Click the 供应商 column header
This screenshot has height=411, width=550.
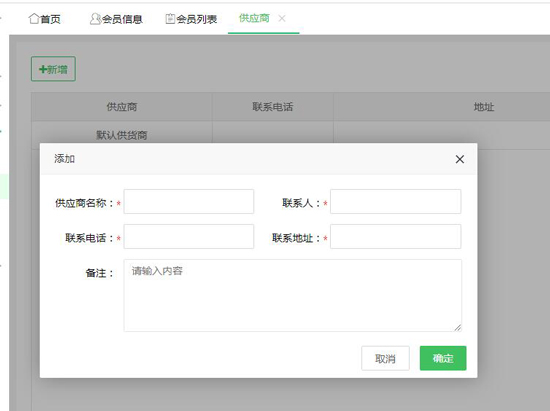(122, 107)
